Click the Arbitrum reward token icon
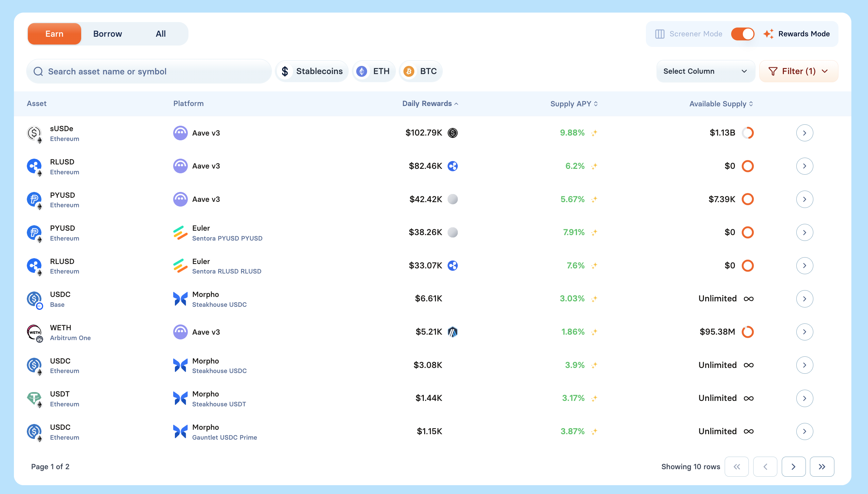Image resolution: width=868 pixels, height=494 pixels. pyautogui.click(x=453, y=332)
